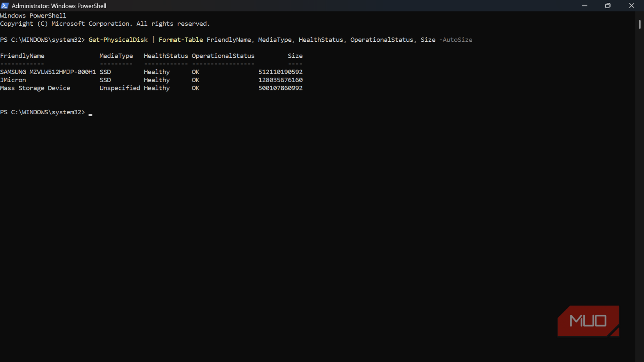This screenshot has width=644, height=362.
Task: Select the JMicron disk name
Action: point(13,80)
